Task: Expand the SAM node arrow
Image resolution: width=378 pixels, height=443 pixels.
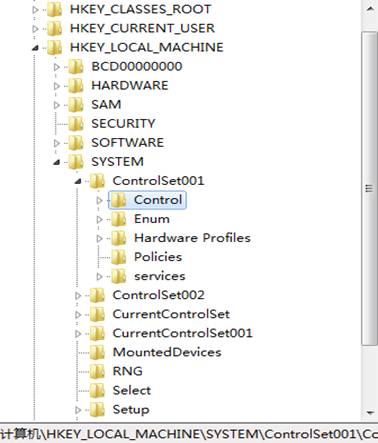Action: (x=57, y=105)
